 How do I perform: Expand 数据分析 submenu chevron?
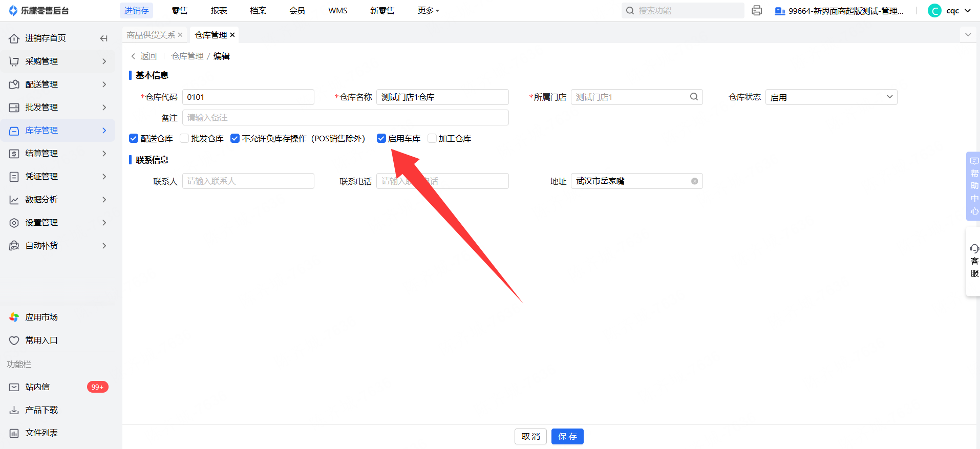pos(104,200)
